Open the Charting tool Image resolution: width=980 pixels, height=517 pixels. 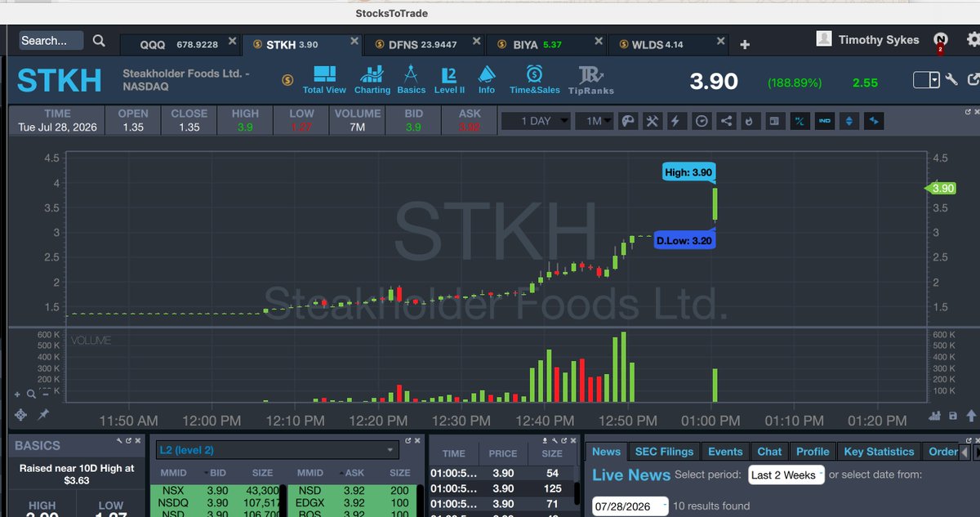[372, 80]
